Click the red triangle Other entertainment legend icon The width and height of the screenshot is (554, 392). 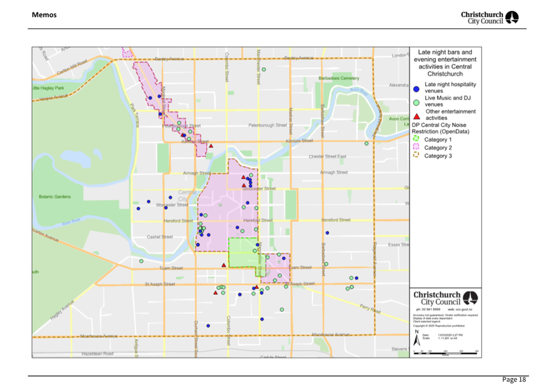pyautogui.click(x=416, y=116)
